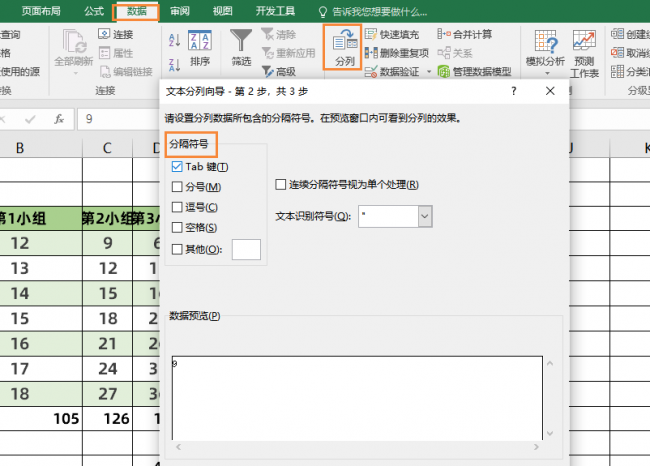Select cell with value 24

click(107, 369)
